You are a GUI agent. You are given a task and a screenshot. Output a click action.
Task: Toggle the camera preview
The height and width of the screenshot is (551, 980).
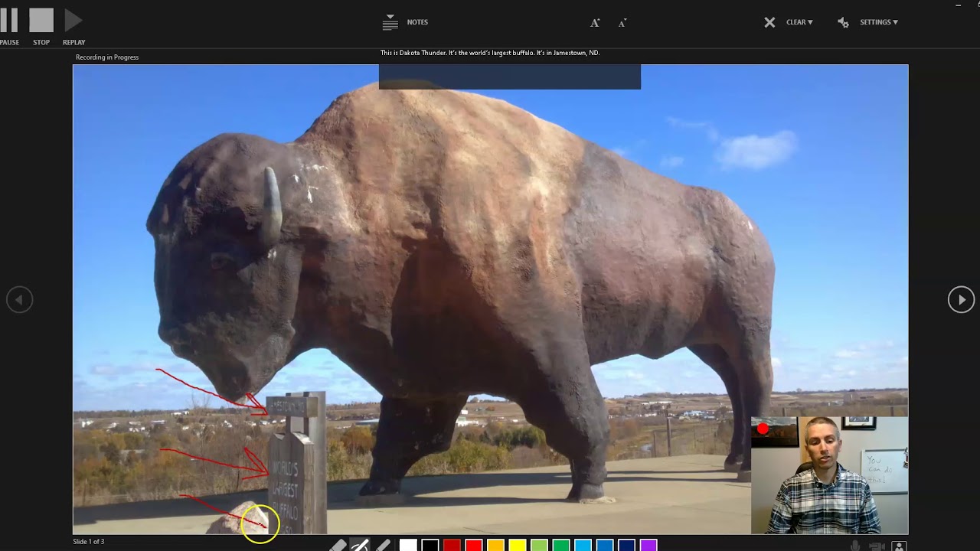[900, 546]
